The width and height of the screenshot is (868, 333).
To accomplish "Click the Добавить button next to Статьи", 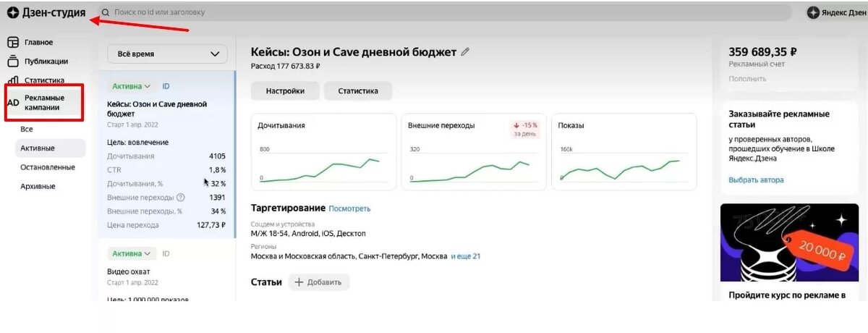I will pos(319,282).
